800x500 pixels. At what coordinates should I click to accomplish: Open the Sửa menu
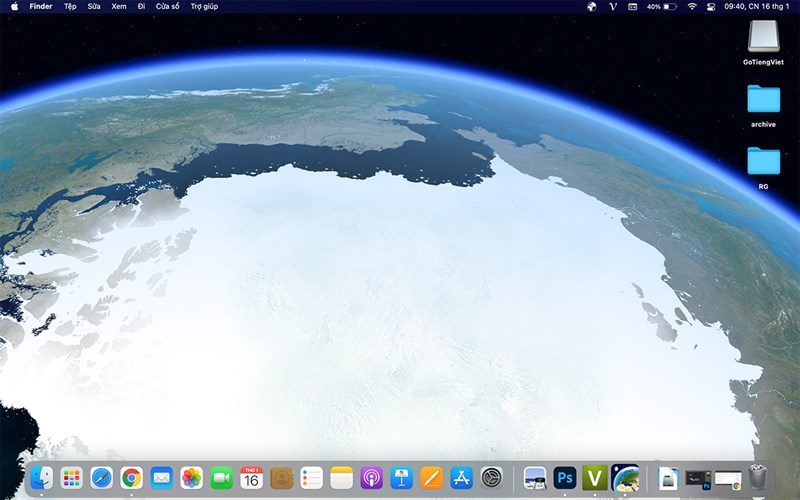[94, 7]
